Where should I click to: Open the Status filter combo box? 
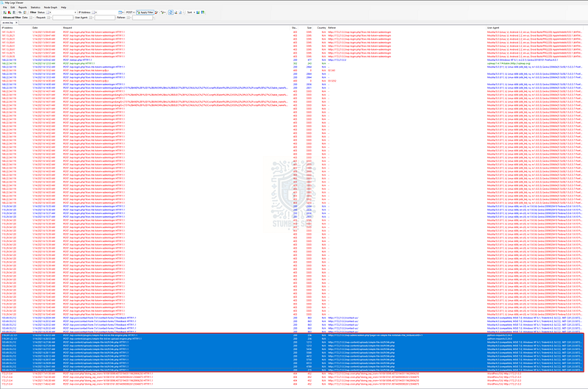[x=62, y=13]
